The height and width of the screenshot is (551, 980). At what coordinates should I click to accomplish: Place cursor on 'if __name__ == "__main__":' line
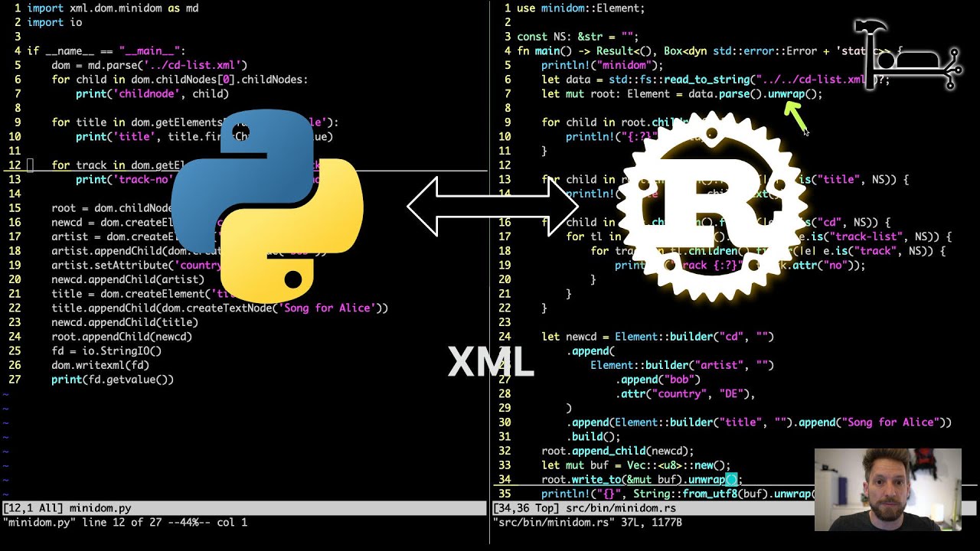coord(106,51)
